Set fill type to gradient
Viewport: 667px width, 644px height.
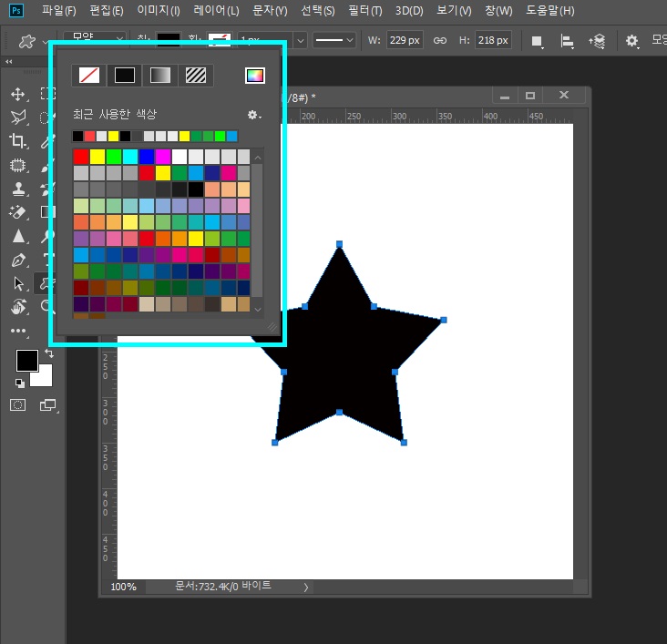pyautogui.click(x=160, y=76)
